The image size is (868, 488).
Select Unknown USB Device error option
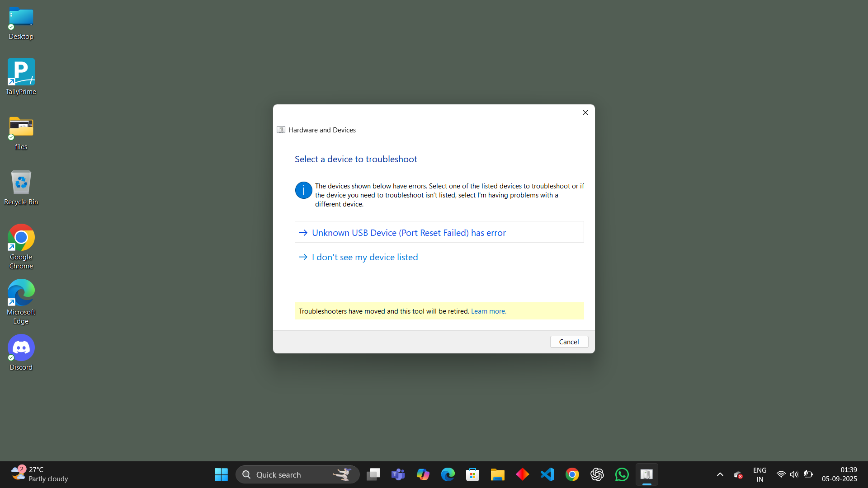408,233
